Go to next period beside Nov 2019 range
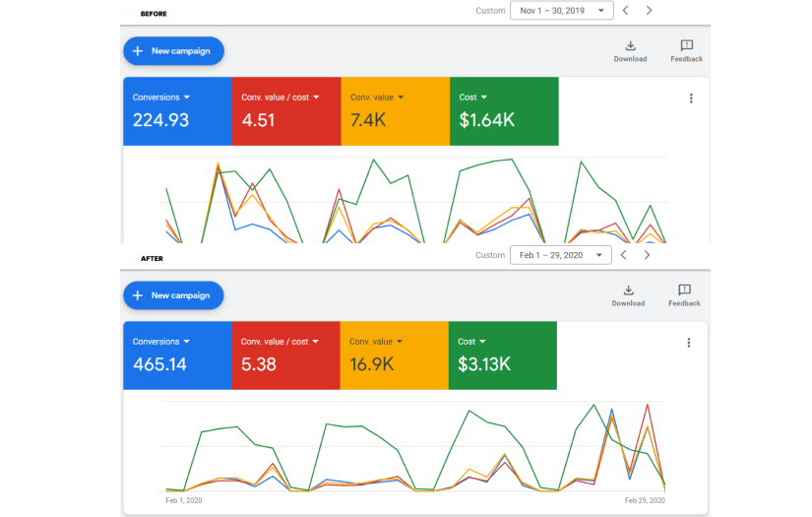Image resolution: width=812 pixels, height=517 pixels. coord(649,11)
